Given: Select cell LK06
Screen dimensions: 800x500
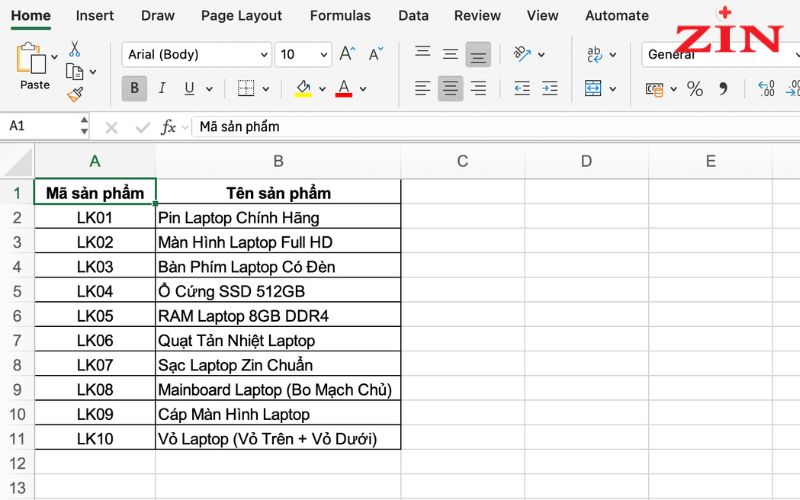Looking at the screenshot, I should point(95,340).
